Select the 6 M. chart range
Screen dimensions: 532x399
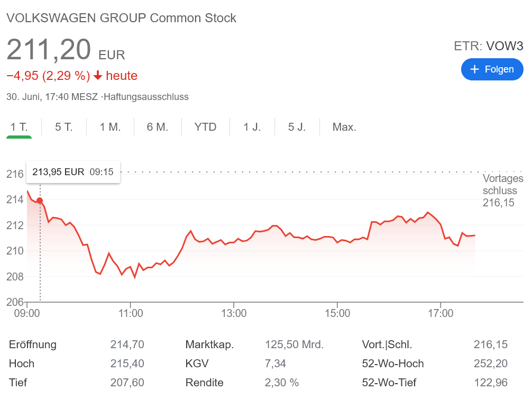click(157, 127)
